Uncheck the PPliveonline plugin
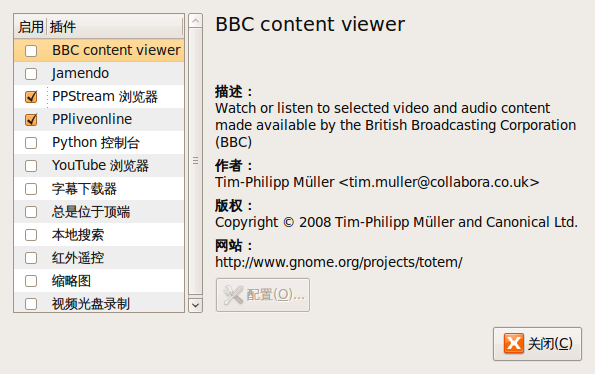595x374 pixels. 31,120
